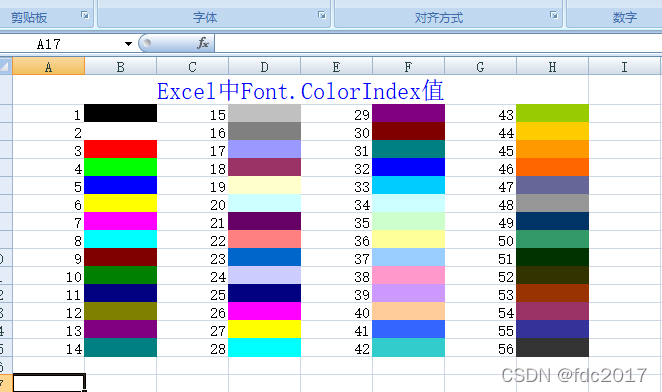Click into the formula bar input
The width and height of the screenshot is (662, 392).
pyautogui.click(x=438, y=44)
